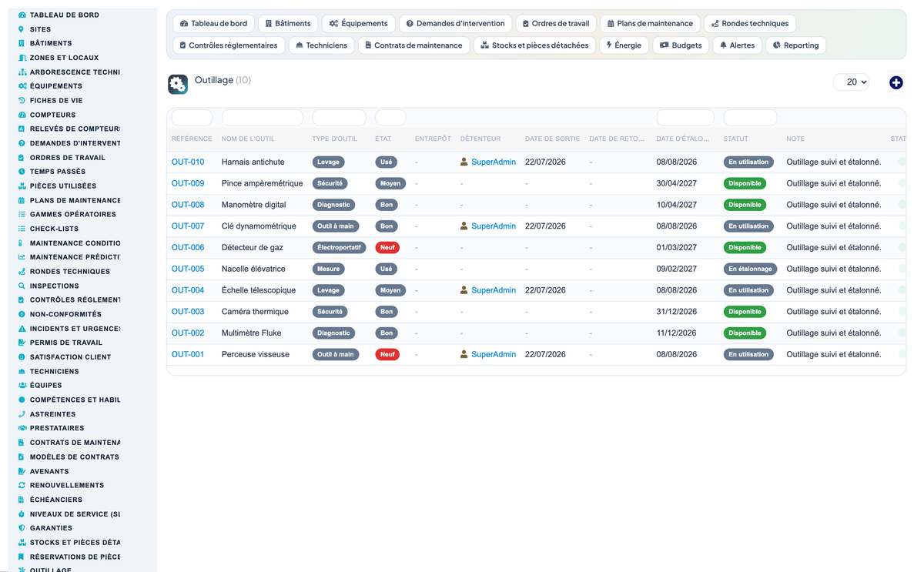Click the Bâtiments sidebar icon
This screenshot has height=572, width=924.
(22, 43)
